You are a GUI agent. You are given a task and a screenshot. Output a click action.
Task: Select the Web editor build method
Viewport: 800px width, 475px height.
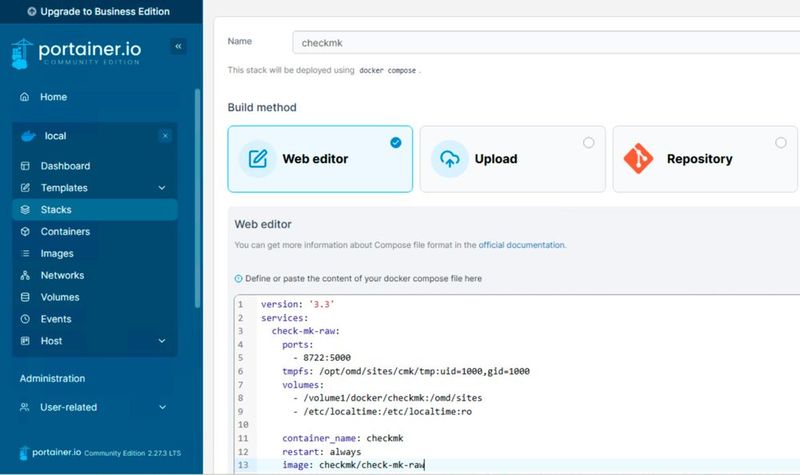[320, 158]
